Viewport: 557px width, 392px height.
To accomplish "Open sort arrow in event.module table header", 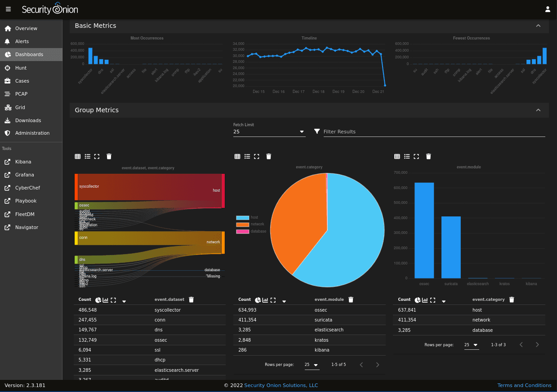I will tap(284, 301).
